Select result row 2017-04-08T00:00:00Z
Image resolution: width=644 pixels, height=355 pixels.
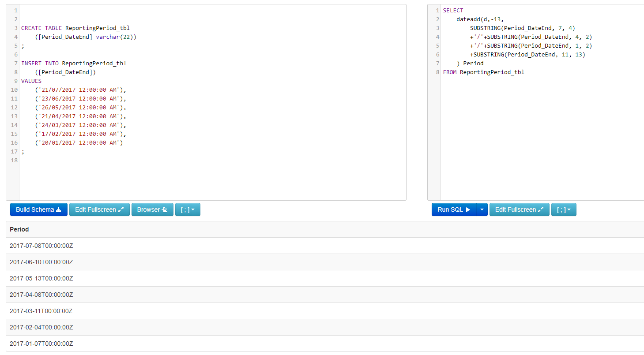[x=325, y=295]
